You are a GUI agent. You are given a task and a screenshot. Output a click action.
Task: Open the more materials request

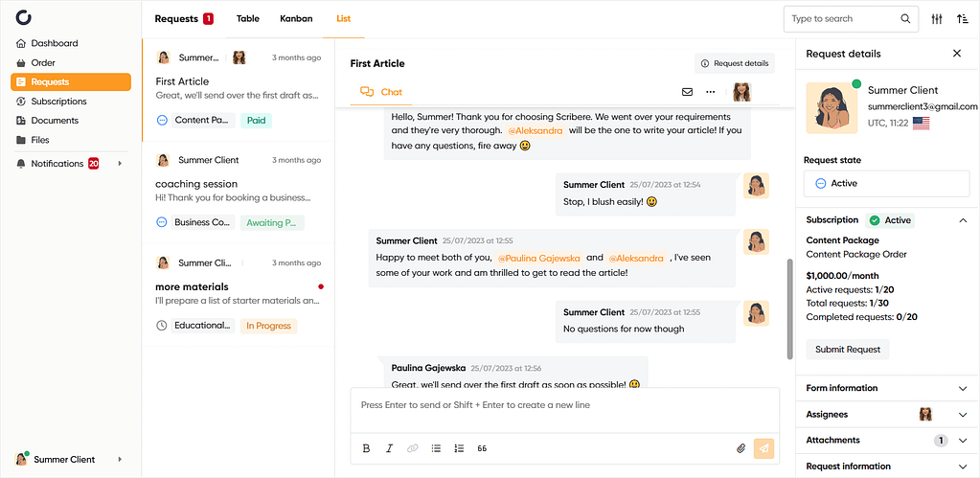point(239,295)
